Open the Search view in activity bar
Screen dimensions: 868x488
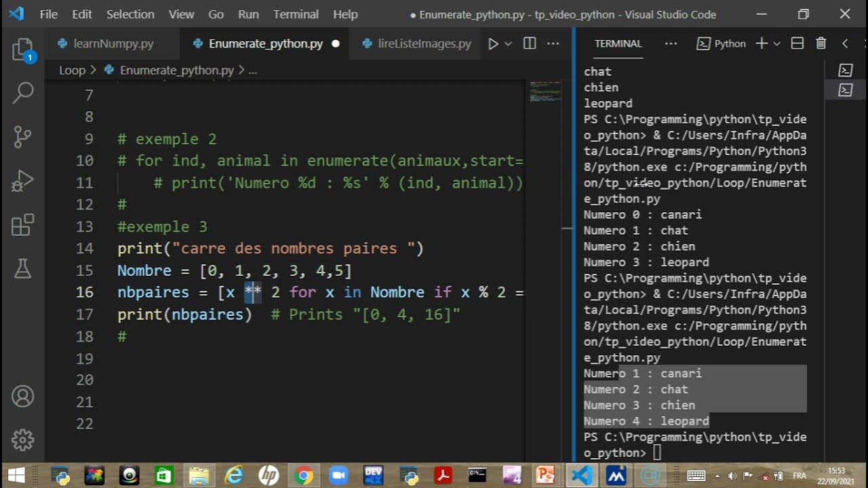point(22,93)
